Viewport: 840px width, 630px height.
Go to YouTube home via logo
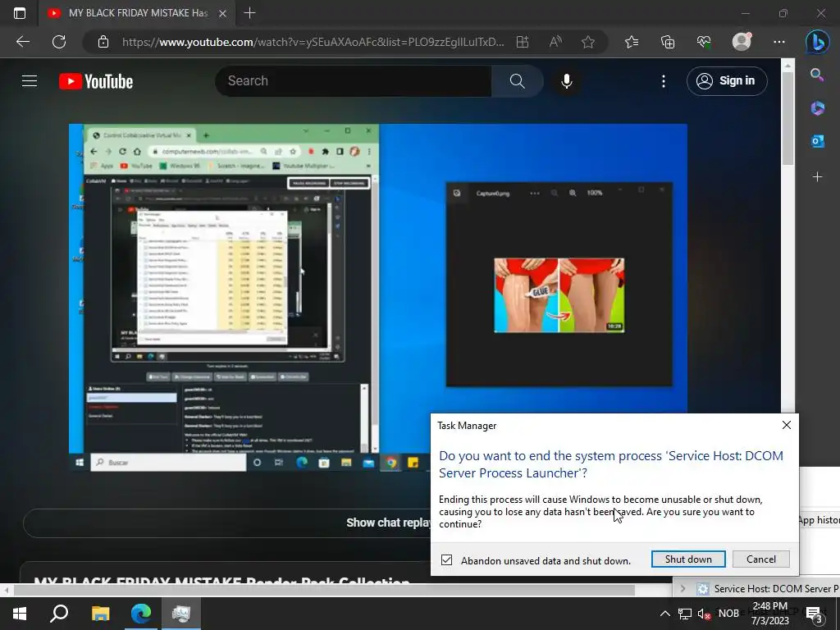[96, 81]
